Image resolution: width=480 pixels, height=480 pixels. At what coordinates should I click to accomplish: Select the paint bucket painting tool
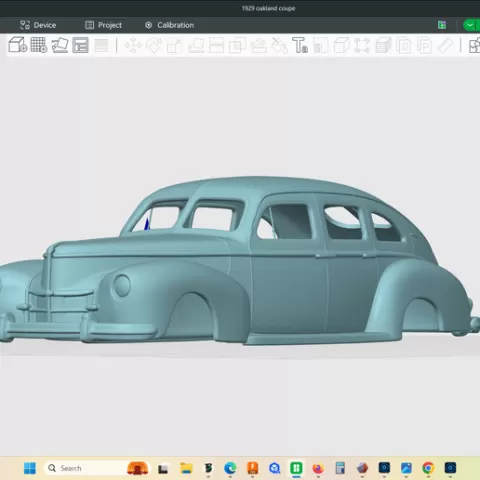pyautogui.click(x=279, y=45)
